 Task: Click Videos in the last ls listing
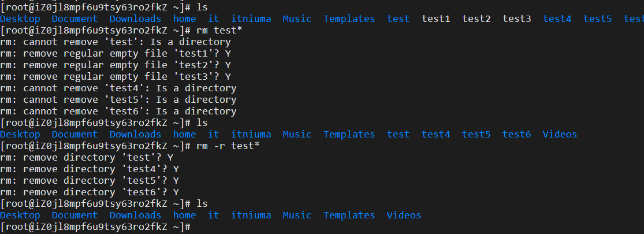pos(404,215)
